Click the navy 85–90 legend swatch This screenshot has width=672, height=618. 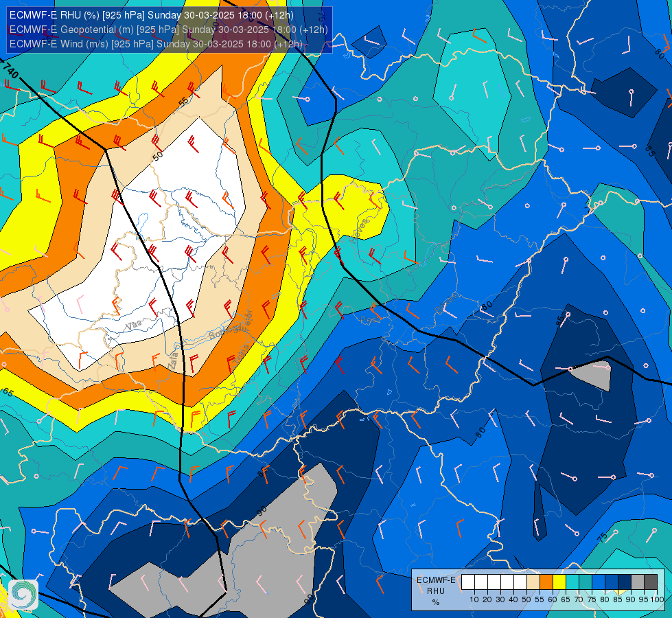625,582
